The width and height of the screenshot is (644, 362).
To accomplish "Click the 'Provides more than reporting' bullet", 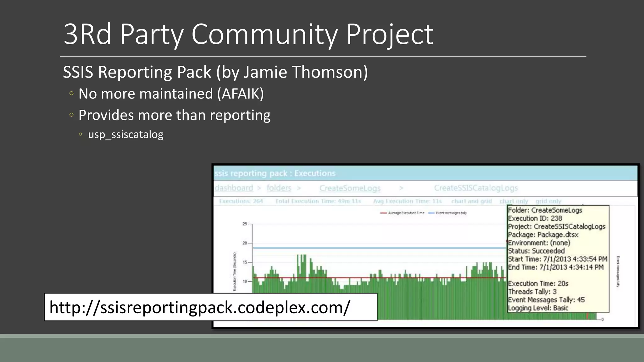I will tap(174, 115).
